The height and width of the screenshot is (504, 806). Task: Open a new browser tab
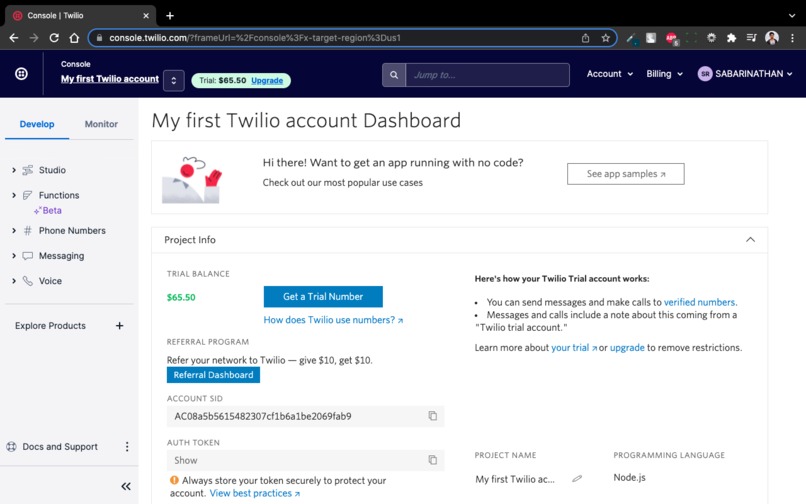[x=170, y=15]
